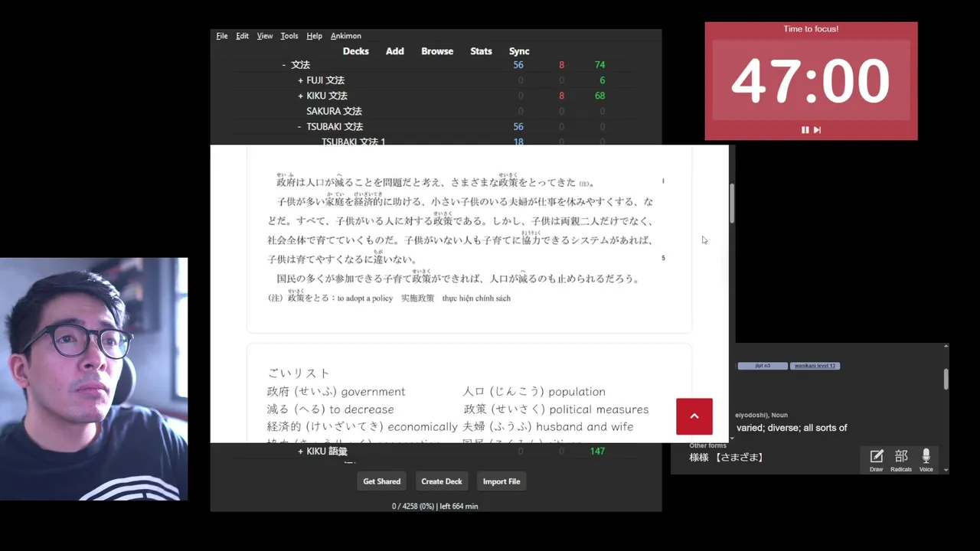Open the Help menu in Anki
The width and height of the screenshot is (980, 551).
pos(314,36)
